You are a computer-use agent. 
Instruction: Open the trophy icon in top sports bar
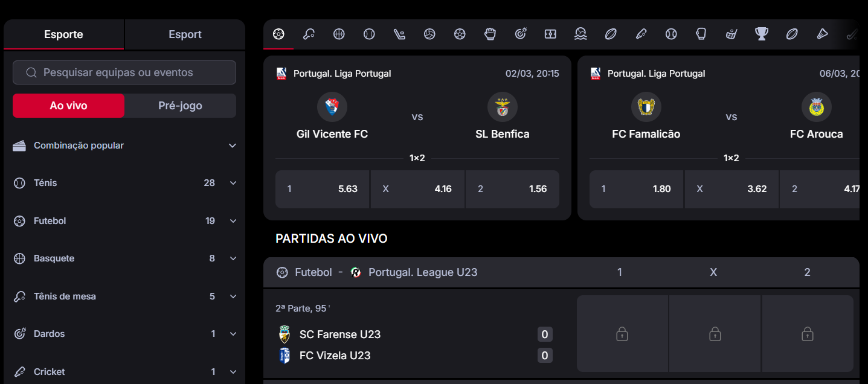point(762,34)
